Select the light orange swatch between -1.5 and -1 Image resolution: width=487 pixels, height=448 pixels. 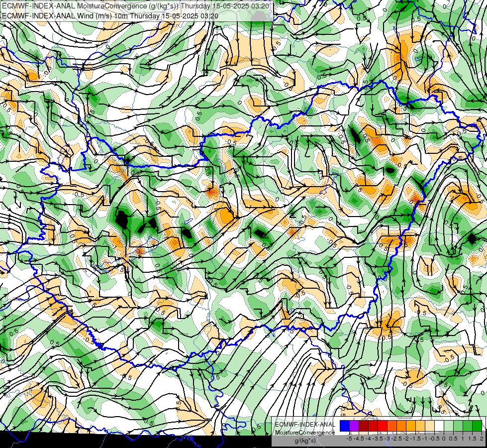pos(420,426)
